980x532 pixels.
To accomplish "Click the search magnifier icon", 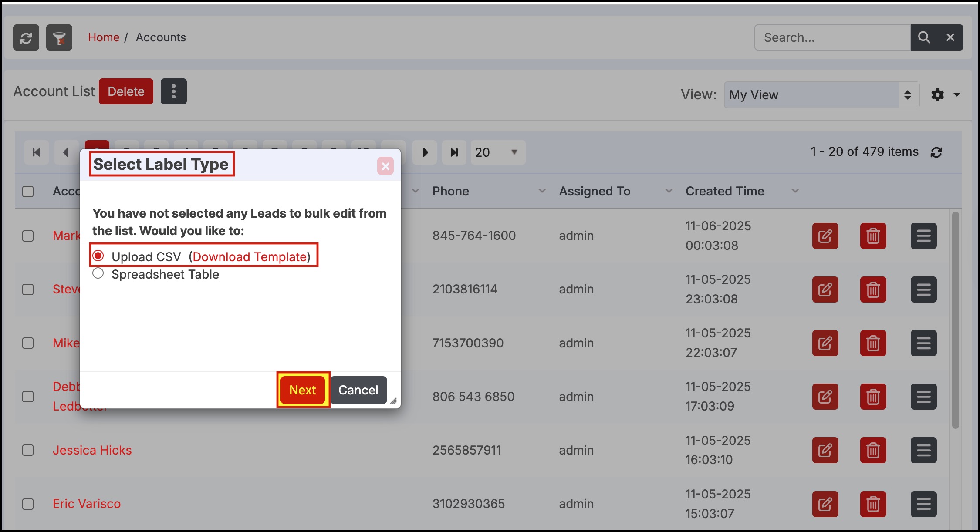I will (924, 37).
